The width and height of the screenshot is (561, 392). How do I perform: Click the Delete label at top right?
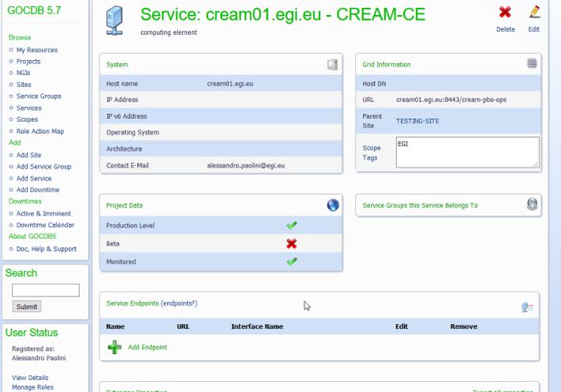point(506,29)
